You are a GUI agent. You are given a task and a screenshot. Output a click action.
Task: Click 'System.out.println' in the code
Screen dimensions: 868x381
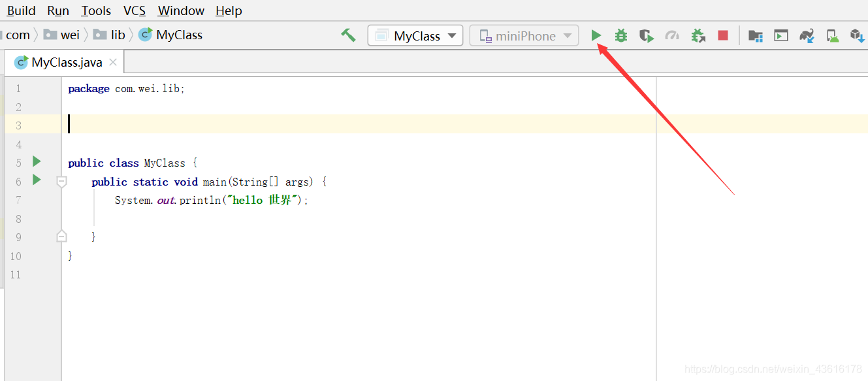[168, 200]
